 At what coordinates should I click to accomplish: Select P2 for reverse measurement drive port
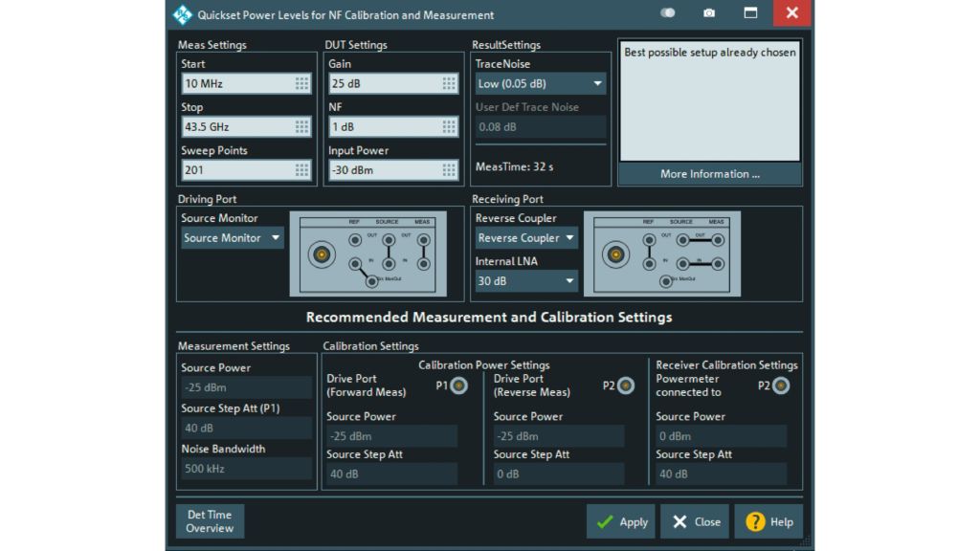625,386
